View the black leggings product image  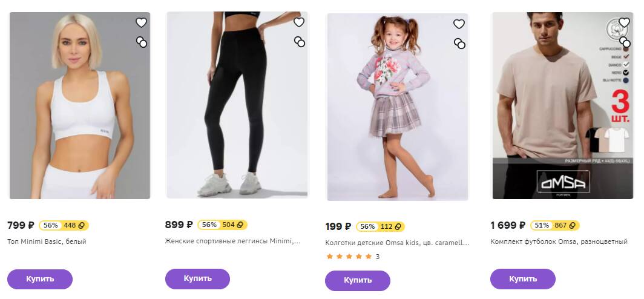coord(237,106)
